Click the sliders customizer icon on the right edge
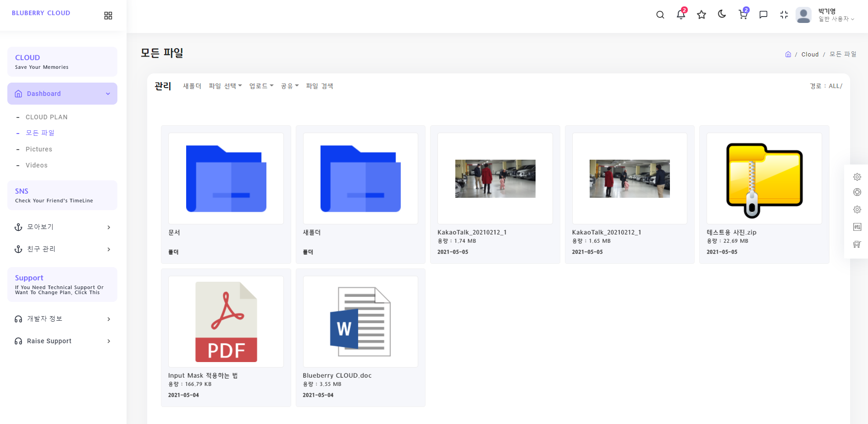This screenshot has height=424, width=868. (x=857, y=227)
